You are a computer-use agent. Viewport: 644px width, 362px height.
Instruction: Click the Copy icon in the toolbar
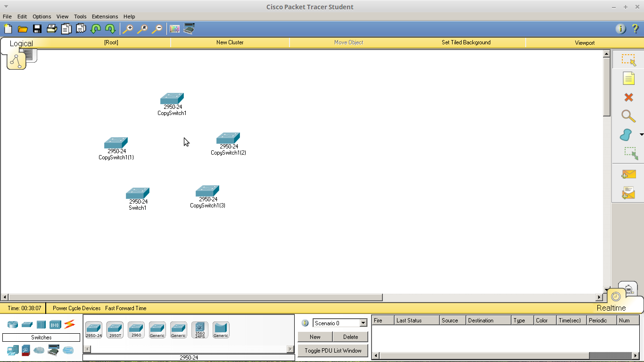[66, 29]
